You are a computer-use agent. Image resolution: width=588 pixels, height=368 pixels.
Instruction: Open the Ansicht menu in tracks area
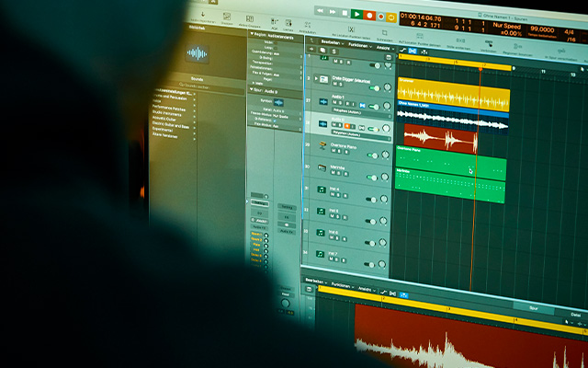coord(385,48)
